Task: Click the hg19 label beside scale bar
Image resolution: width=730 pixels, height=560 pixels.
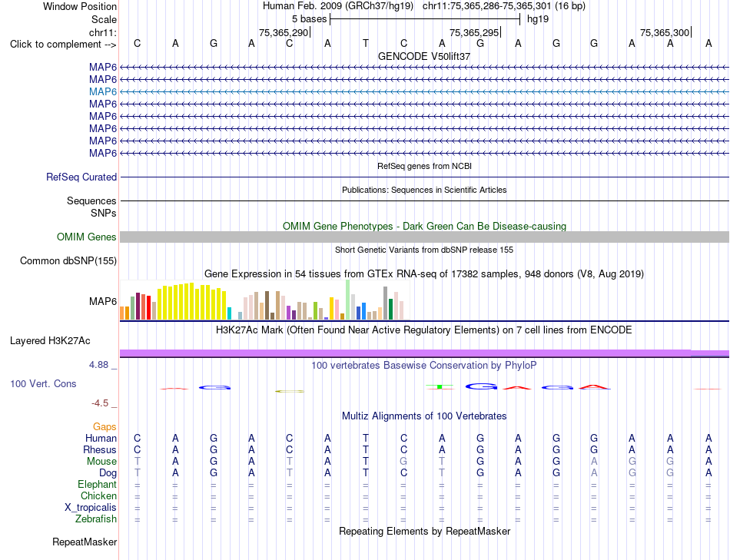Action: tap(538, 19)
